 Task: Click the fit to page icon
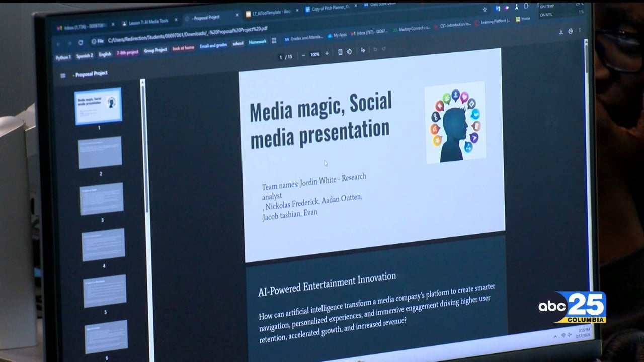pos(340,52)
